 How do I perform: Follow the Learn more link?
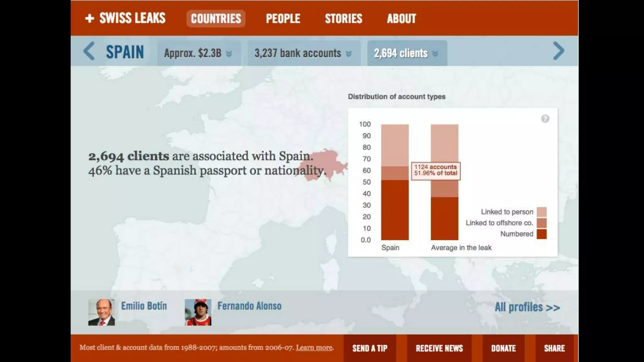[314, 348]
